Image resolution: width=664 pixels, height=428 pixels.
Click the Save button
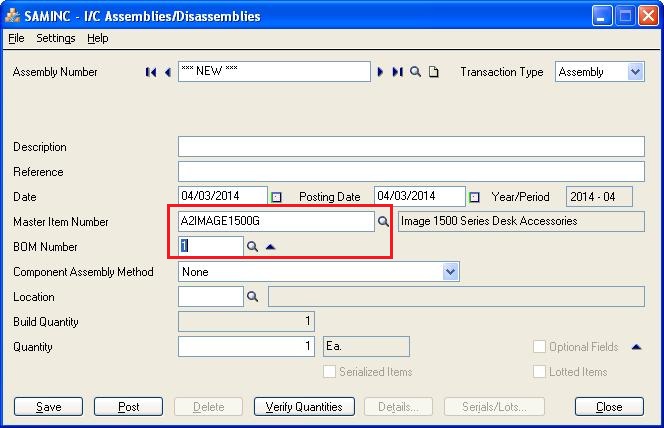48,406
